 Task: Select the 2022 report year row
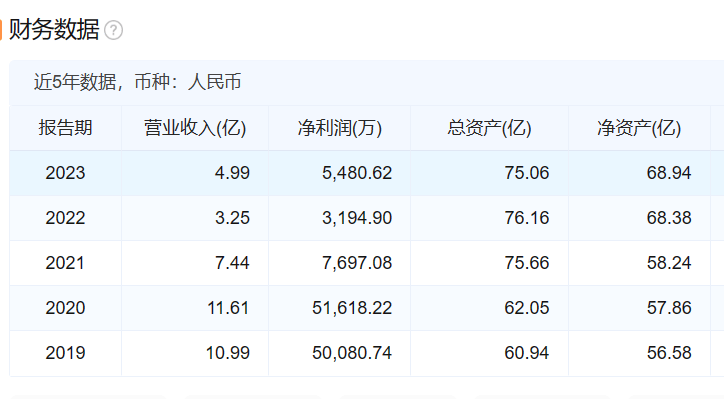[367, 218]
